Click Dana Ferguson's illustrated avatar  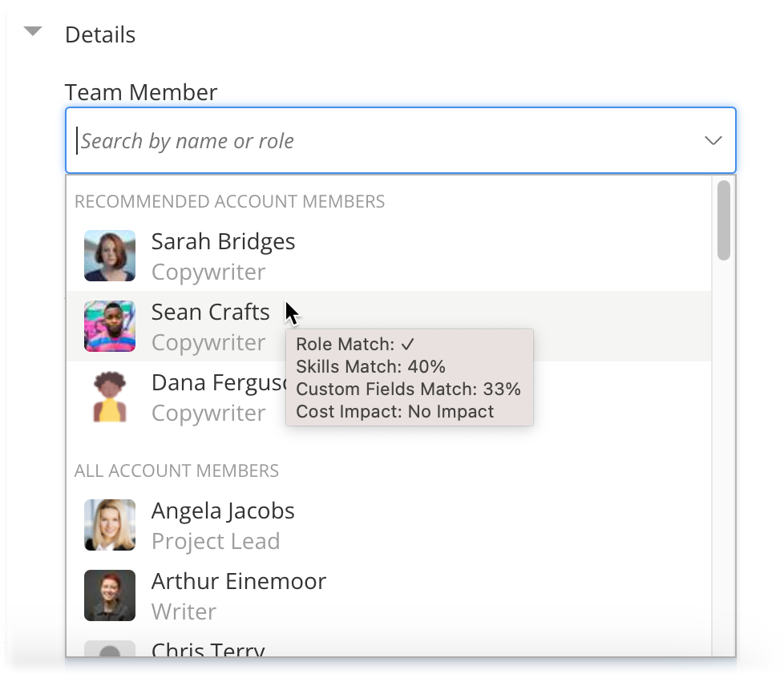pos(110,397)
